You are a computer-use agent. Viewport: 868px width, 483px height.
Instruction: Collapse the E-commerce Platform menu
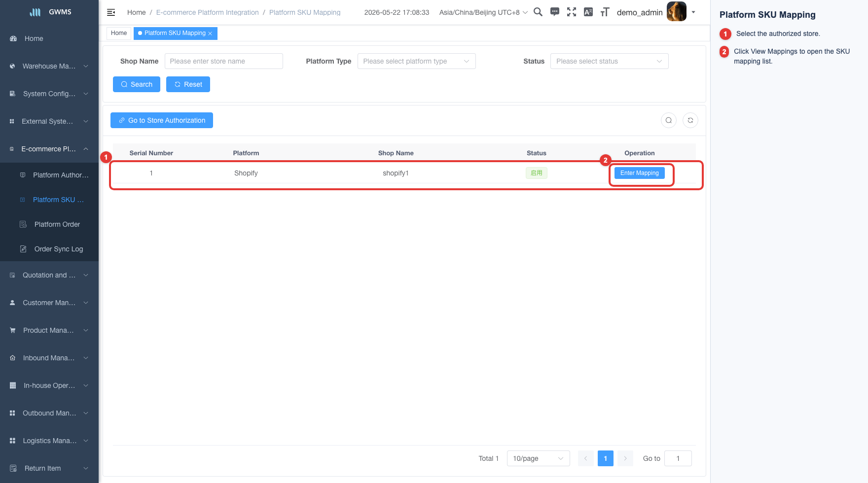[x=49, y=149]
